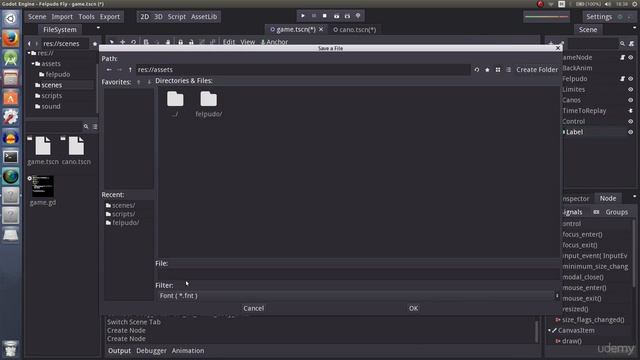Toggle FileSystem list view icon
The image size is (640, 360).
pos(95,127)
